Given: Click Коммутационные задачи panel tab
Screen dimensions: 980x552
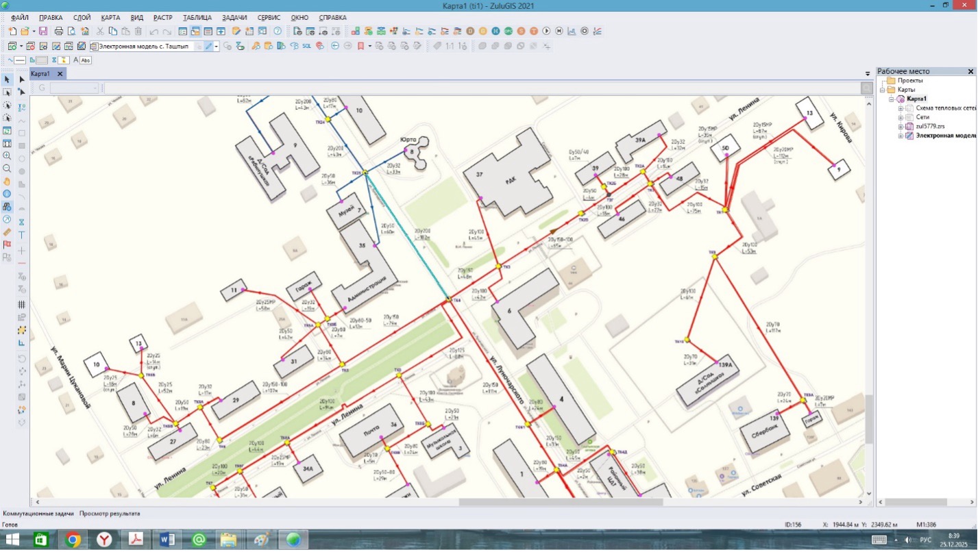Looking at the screenshot, I should [x=37, y=513].
